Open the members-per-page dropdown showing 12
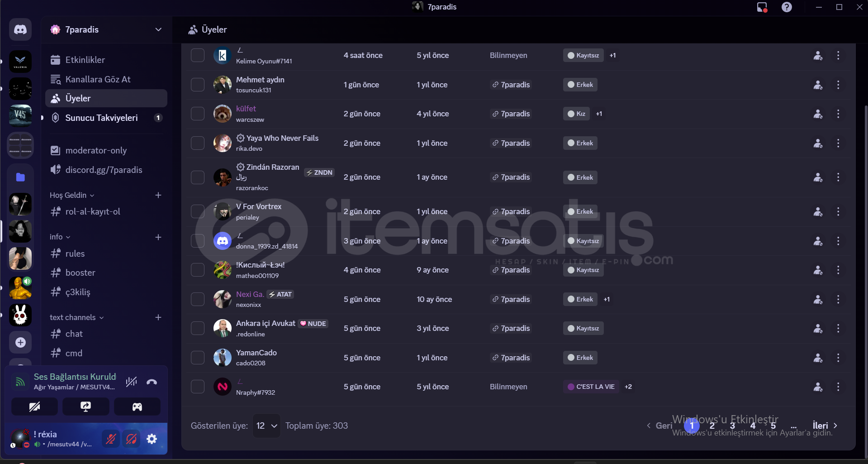This screenshot has height=464, width=868. coord(266,426)
